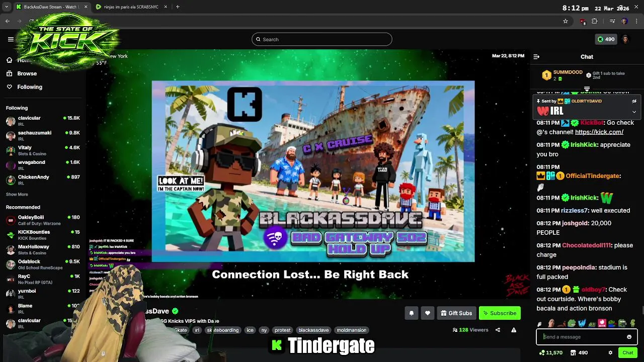The height and width of the screenshot is (362, 644).
Task: Open Vitaly Slots & Casino channel
Action: (x=43, y=150)
